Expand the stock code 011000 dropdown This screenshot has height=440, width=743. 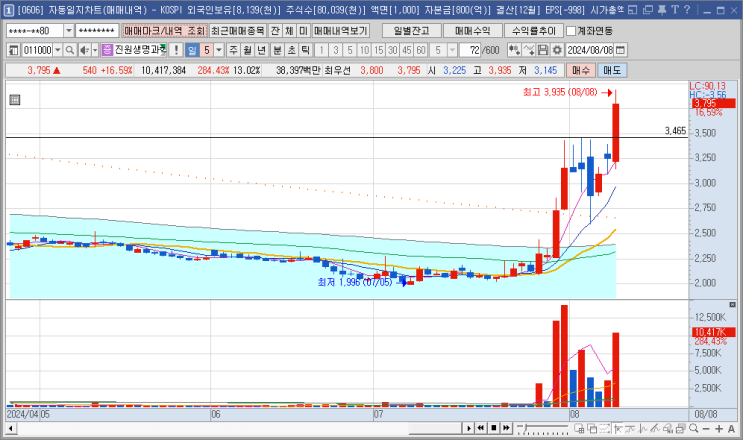[x=58, y=50]
